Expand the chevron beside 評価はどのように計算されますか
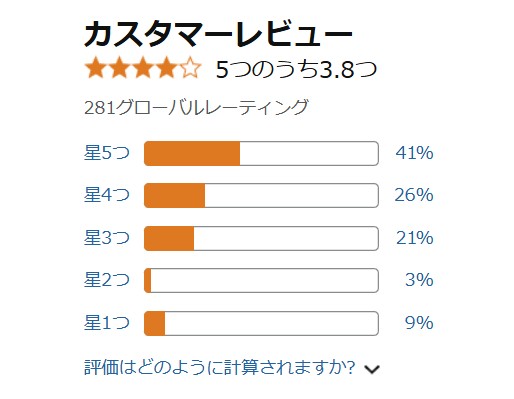The height and width of the screenshot is (399, 514). click(x=372, y=369)
